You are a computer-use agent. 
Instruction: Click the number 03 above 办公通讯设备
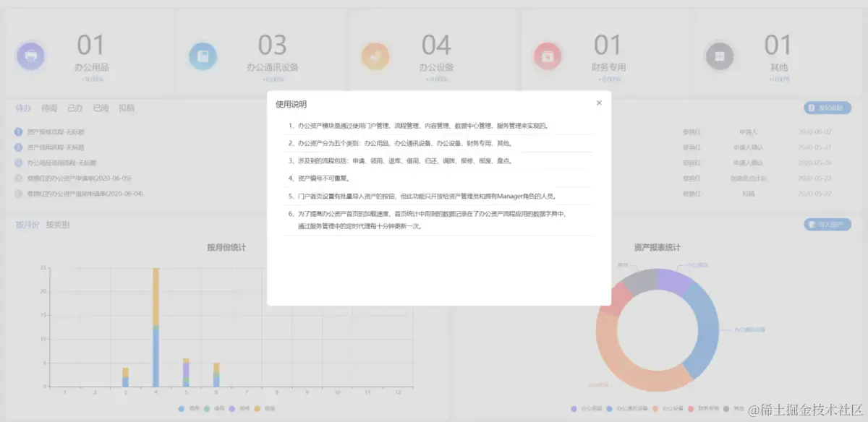273,46
